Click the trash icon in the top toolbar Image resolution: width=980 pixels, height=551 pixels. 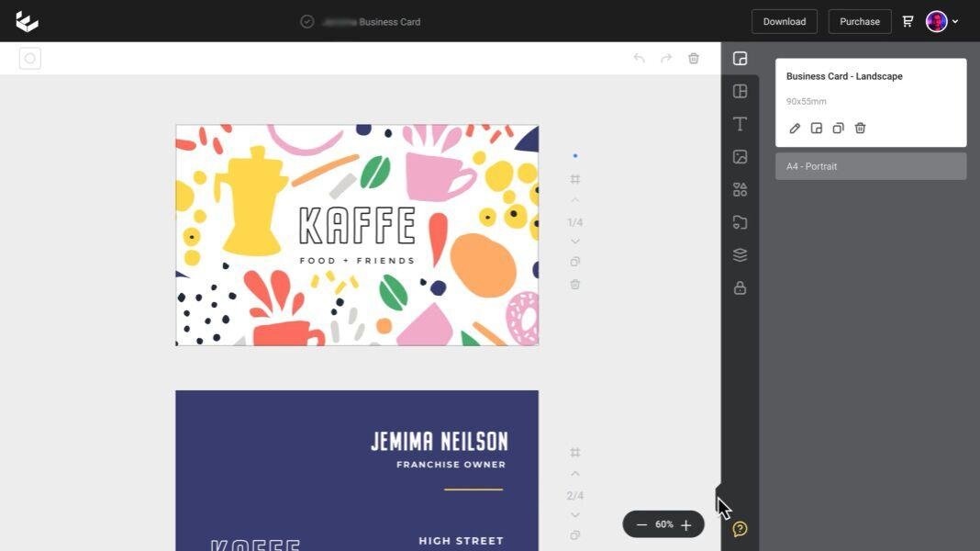click(x=694, y=58)
